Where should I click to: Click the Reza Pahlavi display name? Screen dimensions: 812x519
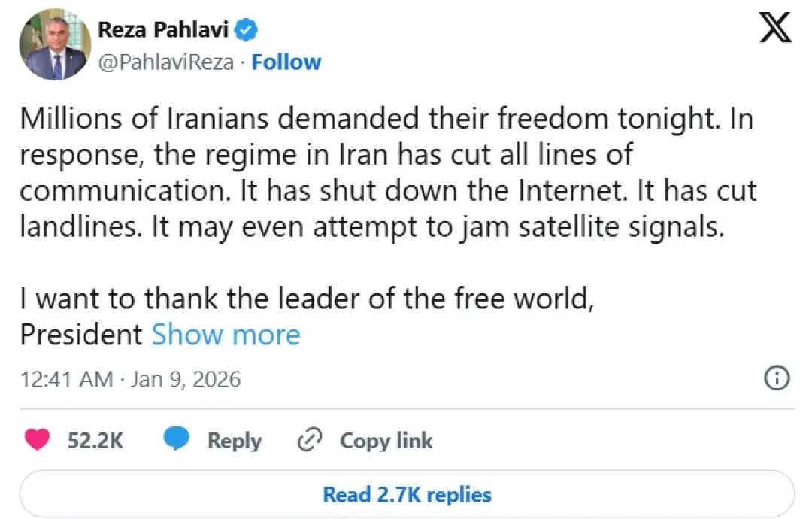point(164,31)
